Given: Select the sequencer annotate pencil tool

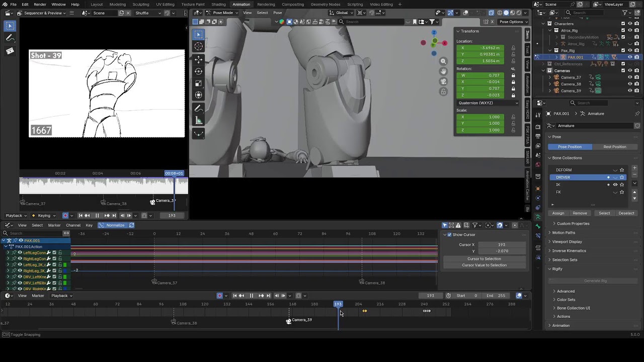Looking at the screenshot, I should click(x=10, y=38).
